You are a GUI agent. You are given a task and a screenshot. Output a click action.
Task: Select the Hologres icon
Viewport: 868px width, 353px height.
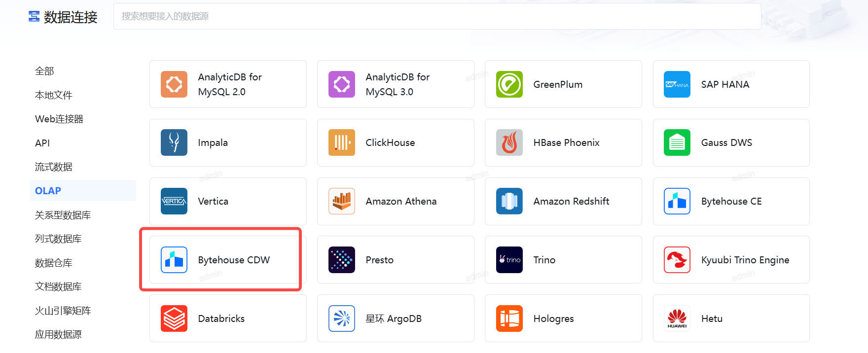[509, 318]
